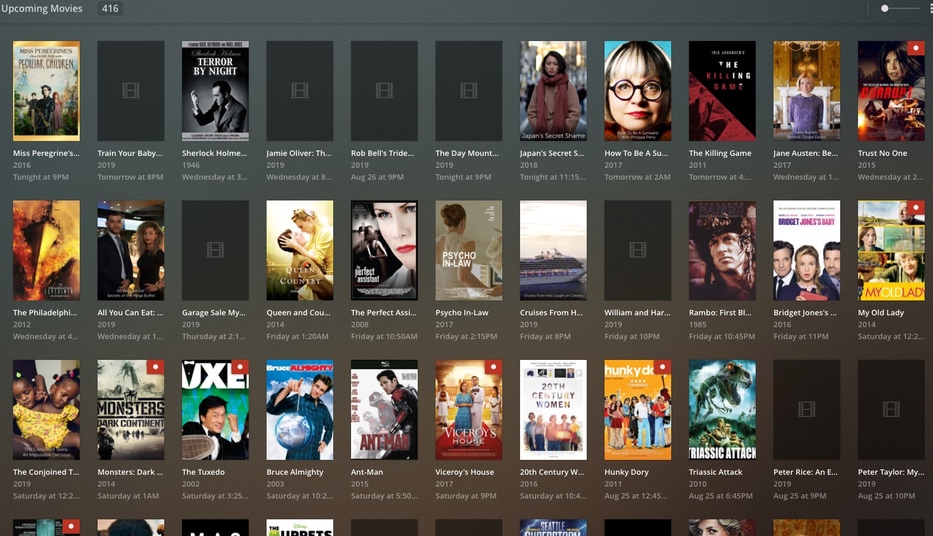Click the film placeholder icon for William and Harry
This screenshot has height=536, width=933.
(638, 250)
